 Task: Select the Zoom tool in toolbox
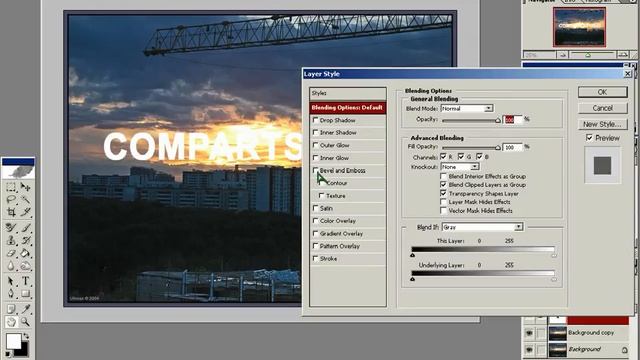(25, 322)
